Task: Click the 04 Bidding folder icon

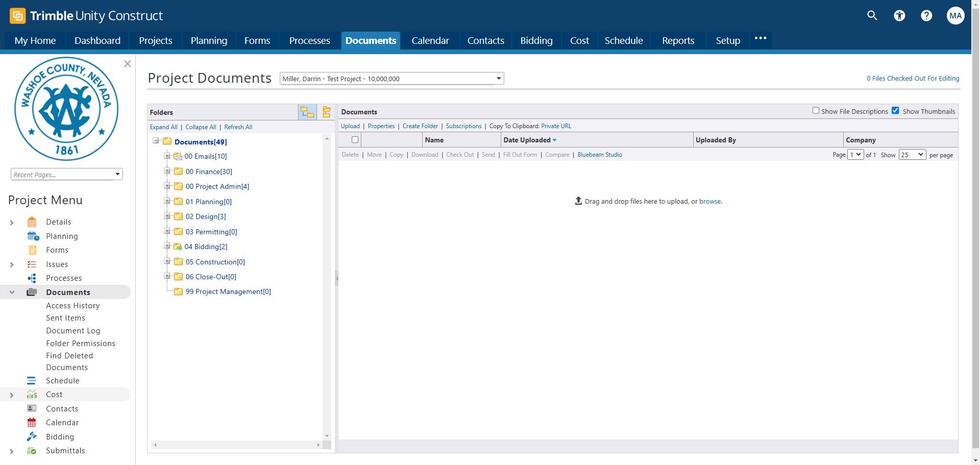Action: 178,247
